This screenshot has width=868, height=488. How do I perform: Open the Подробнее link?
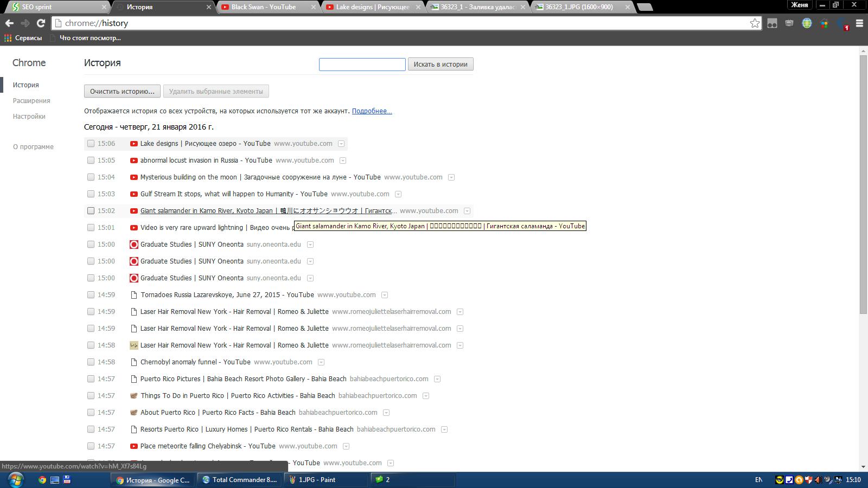pos(372,111)
